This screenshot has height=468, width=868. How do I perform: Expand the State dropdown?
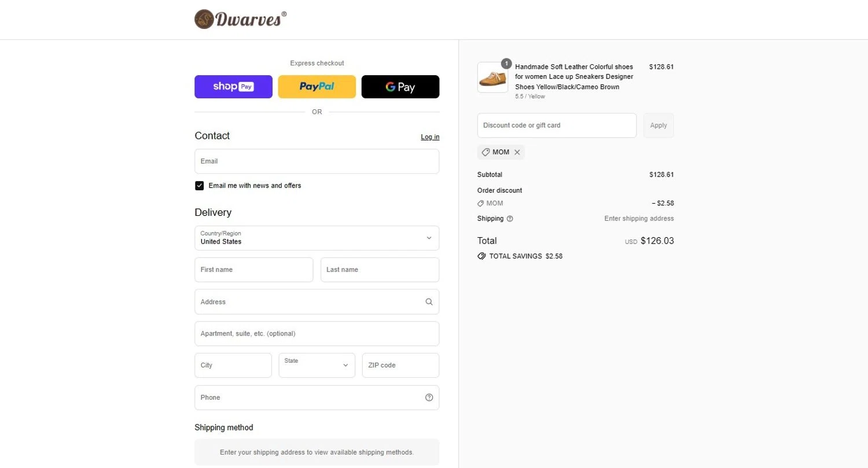[317, 366]
